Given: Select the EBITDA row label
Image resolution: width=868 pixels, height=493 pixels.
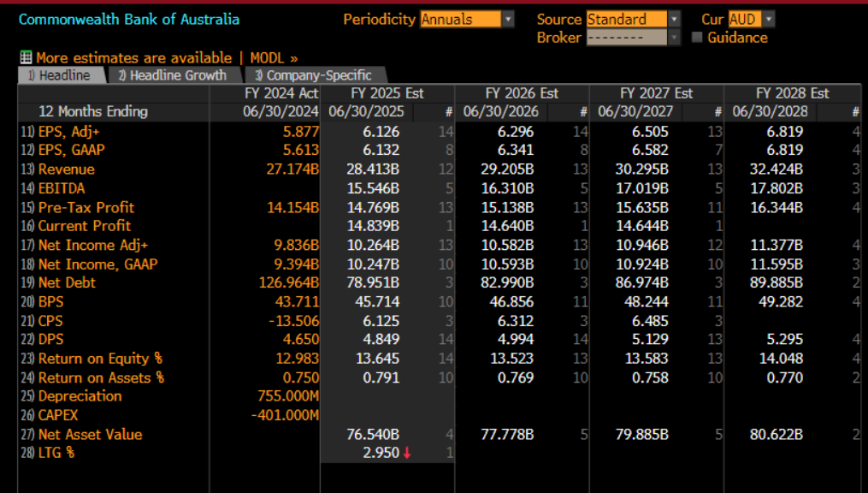Looking at the screenshot, I should 62,188.
